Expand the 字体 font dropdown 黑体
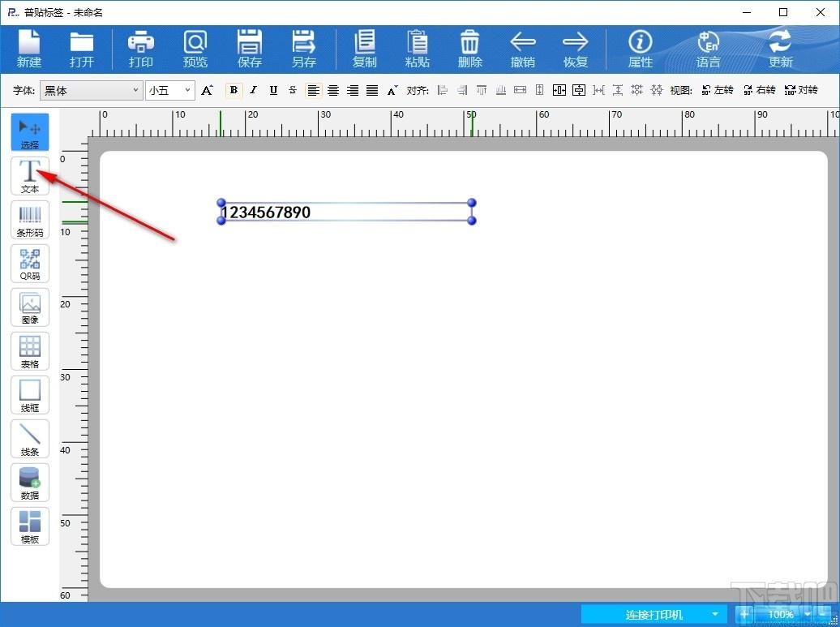Screen dimensions: 840x627 (x=92, y=91)
